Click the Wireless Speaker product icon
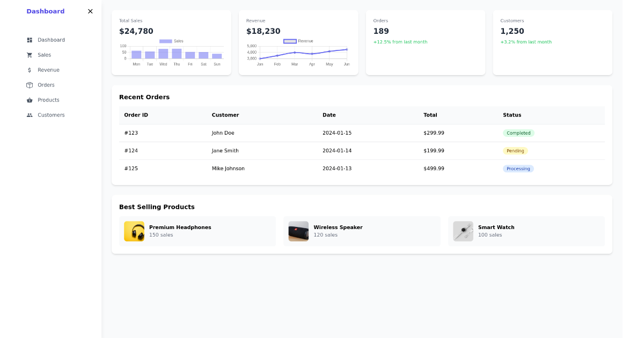The width and height of the screenshot is (644, 338). click(298, 231)
